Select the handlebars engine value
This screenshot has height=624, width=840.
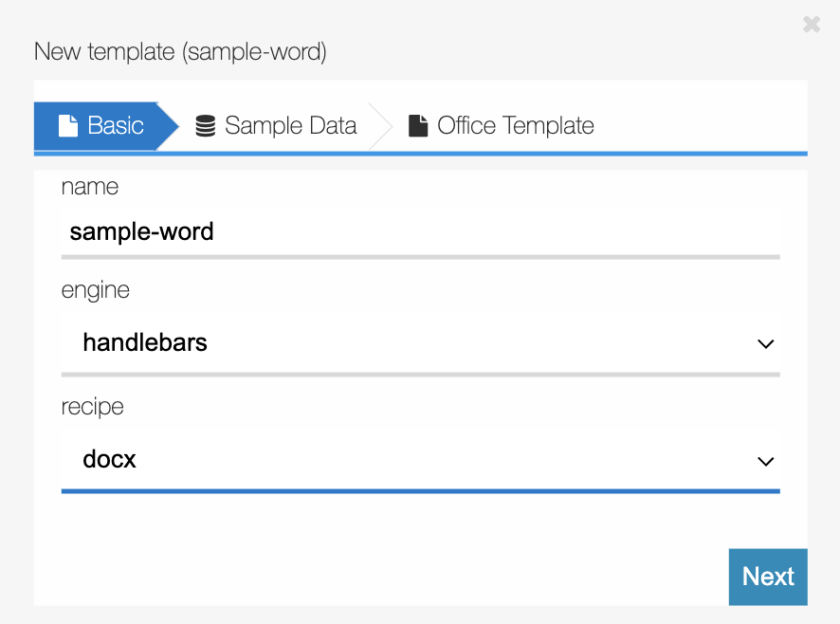144,343
